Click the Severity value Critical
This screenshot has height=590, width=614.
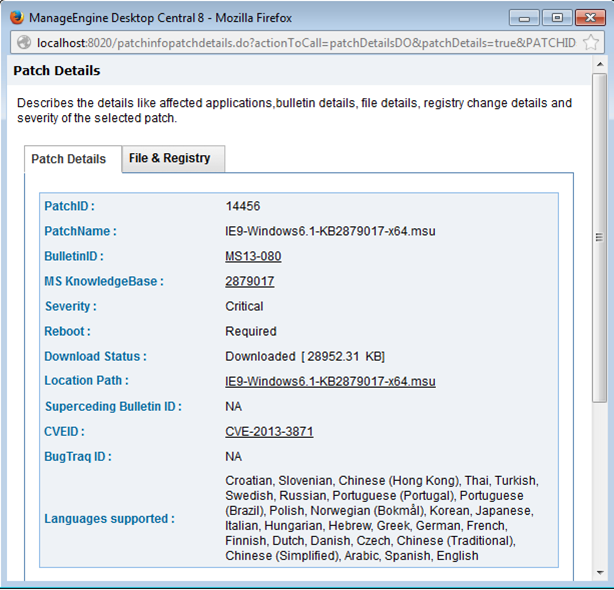(x=244, y=306)
